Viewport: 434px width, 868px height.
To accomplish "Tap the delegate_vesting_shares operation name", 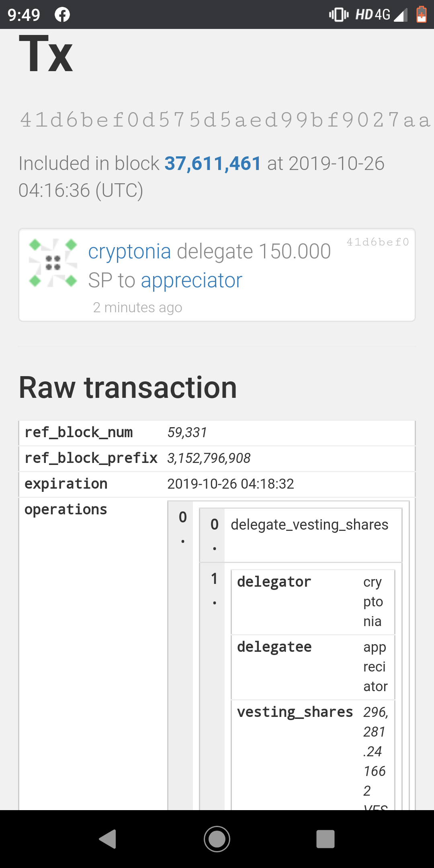I will tap(309, 525).
